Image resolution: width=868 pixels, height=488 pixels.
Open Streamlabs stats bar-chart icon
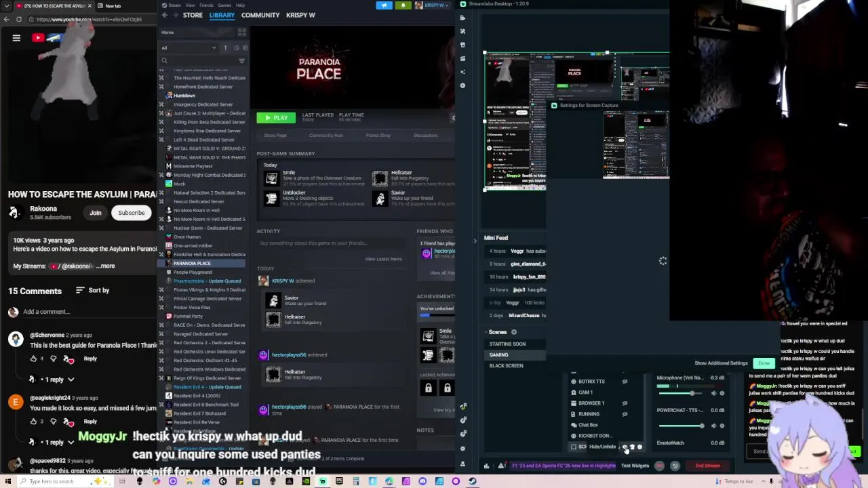[x=486, y=466]
